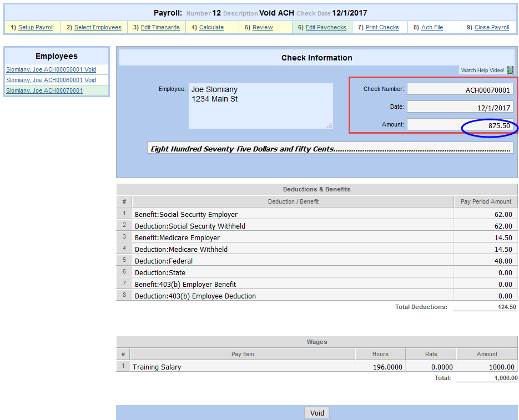
Task: Switch to the Calculate step
Action: pyautogui.click(x=211, y=28)
